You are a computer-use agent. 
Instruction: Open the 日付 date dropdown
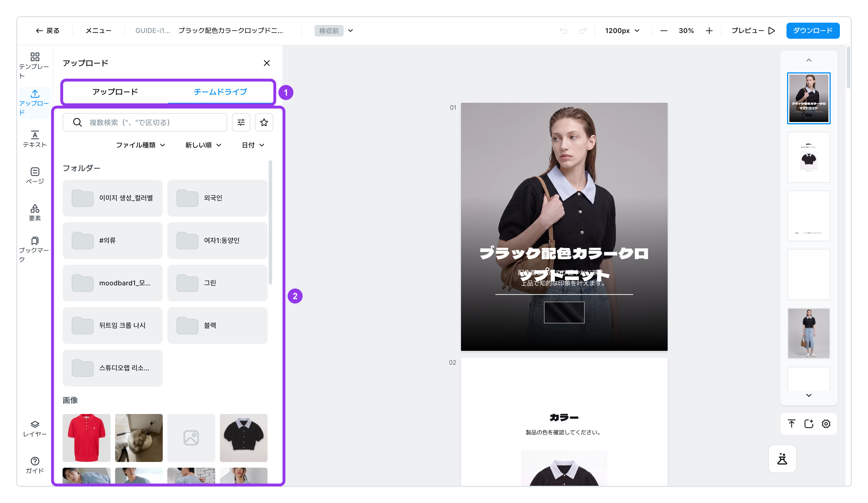pyautogui.click(x=253, y=145)
